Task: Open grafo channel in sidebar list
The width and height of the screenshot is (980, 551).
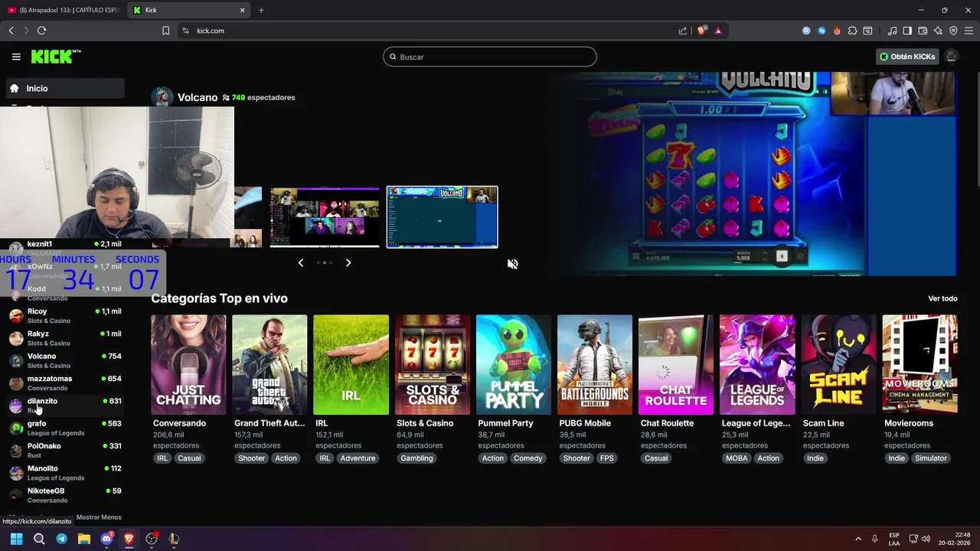Action: (65, 428)
